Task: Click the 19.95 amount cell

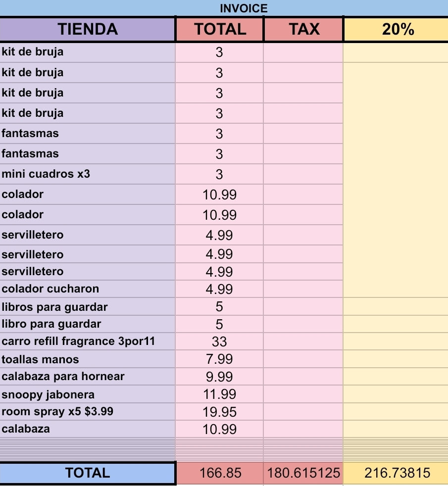Action: tap(219, 412)
